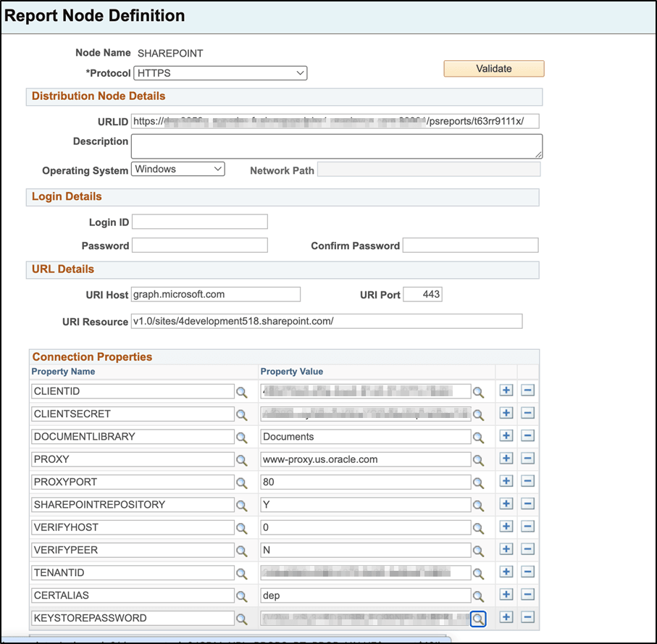Open lookup for DOCUMENTLIBRARY property name
The image size is (657, 644).
tap(242, 438)
